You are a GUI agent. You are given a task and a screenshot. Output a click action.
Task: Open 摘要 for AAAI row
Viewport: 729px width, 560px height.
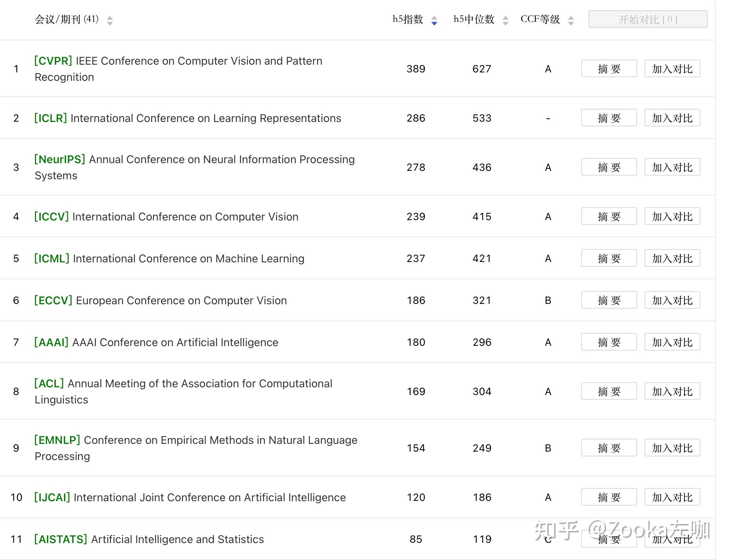click(x=609, y=342)
